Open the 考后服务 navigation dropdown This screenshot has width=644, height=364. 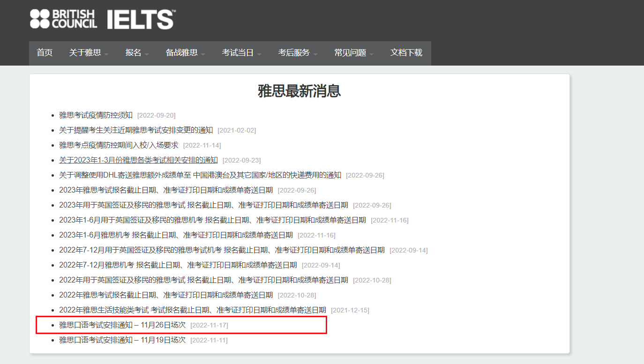click(298, 53)
